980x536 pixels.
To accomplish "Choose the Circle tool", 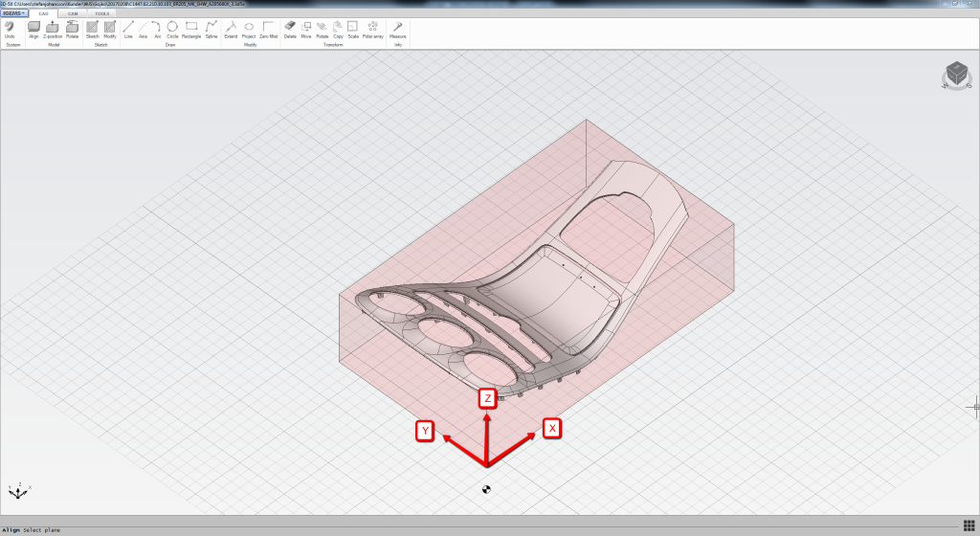I will (x=172, y=30).
